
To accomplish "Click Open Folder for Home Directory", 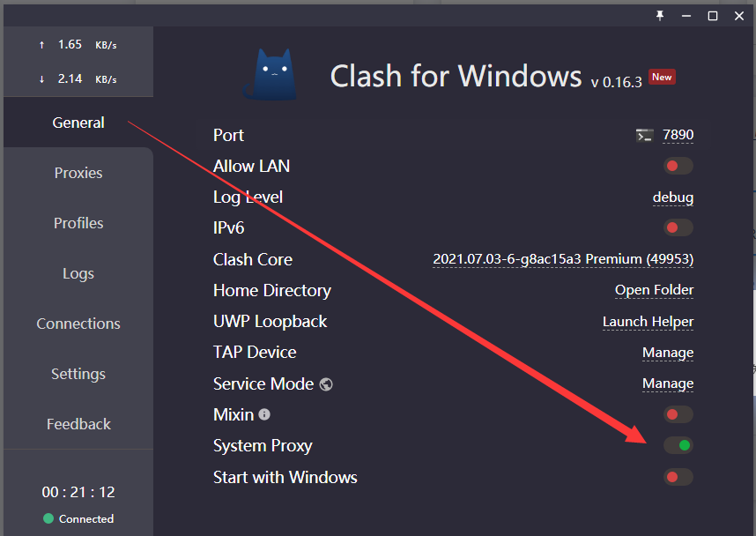I will point(655,290).
